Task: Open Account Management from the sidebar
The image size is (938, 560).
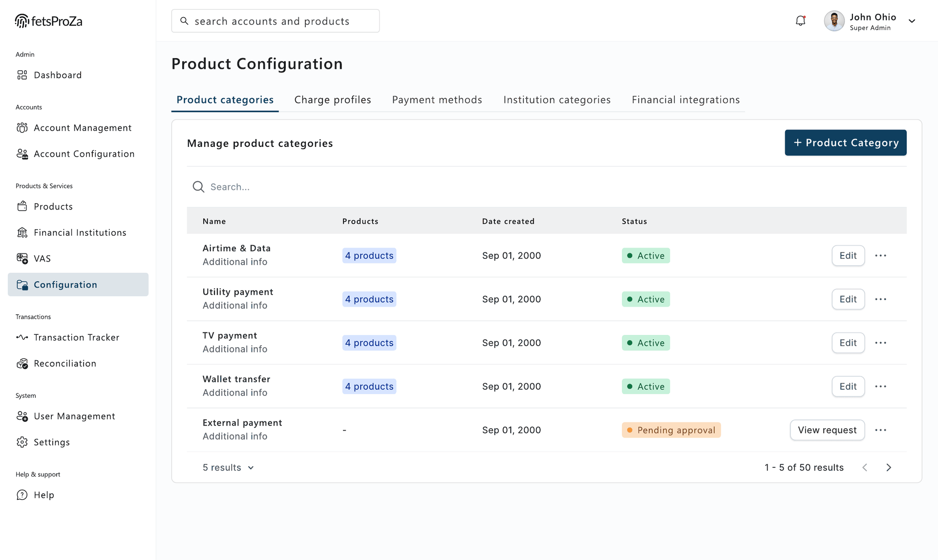Action: click(x=78, y=127)
